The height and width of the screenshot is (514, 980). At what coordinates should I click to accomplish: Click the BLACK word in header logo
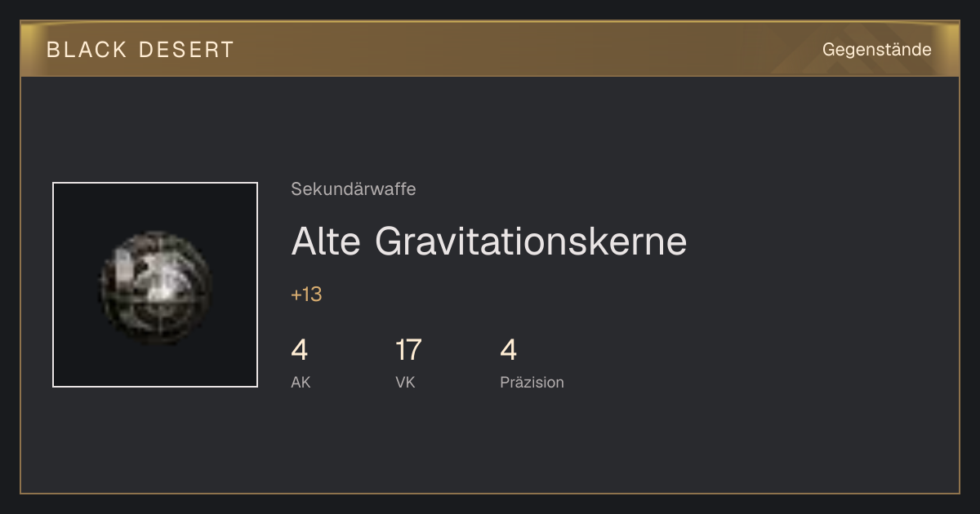click(x=87, y=50)
